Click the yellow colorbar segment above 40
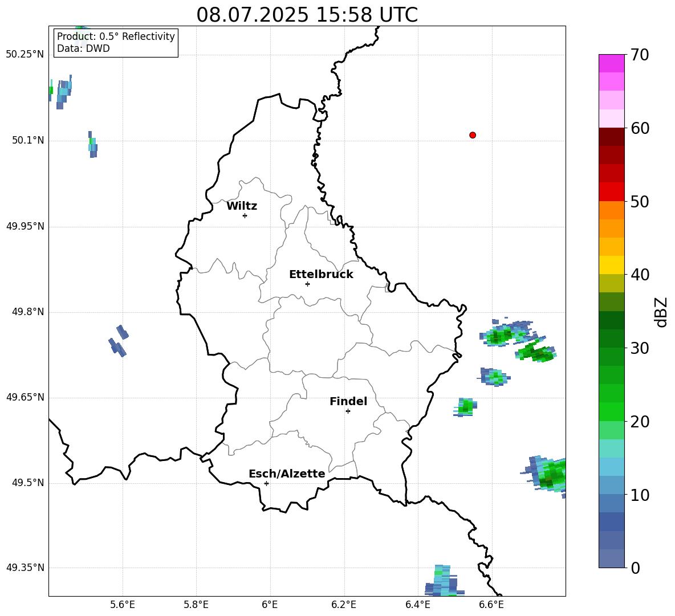This screenshot has width=675, height=616. click(x=612, y=265)
